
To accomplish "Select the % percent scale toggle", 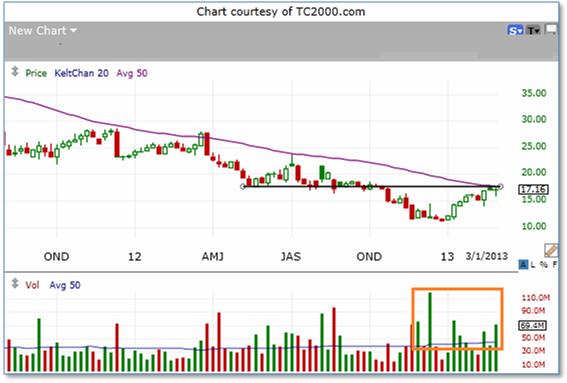I will point(543,265).
